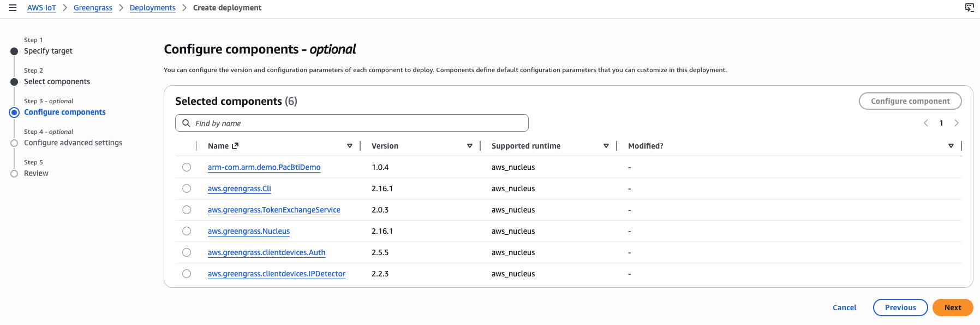
Task: Go to previous page of components
Action: click(x=926, y=123)
